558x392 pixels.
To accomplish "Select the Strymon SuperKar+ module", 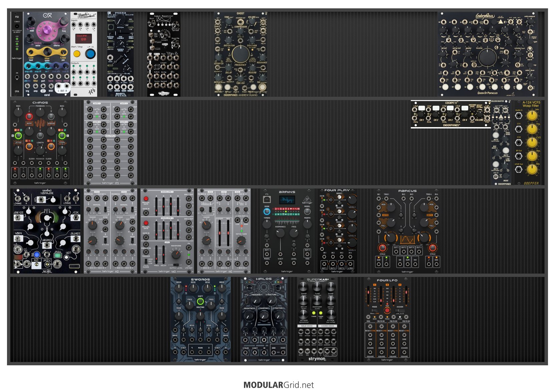I will pos(317,320).
